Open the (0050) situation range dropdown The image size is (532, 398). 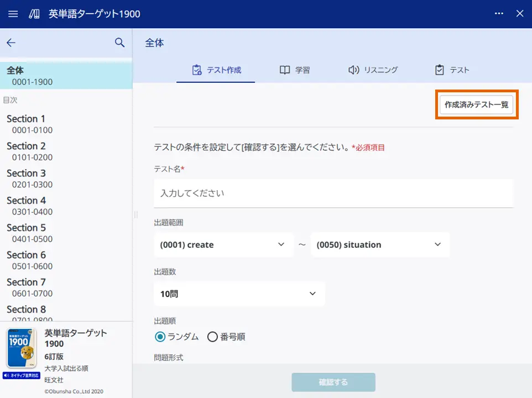(380, 244)
